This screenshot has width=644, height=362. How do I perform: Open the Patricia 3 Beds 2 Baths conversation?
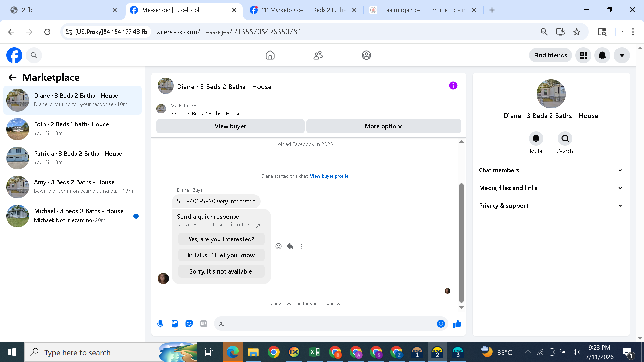pos(72,158)
